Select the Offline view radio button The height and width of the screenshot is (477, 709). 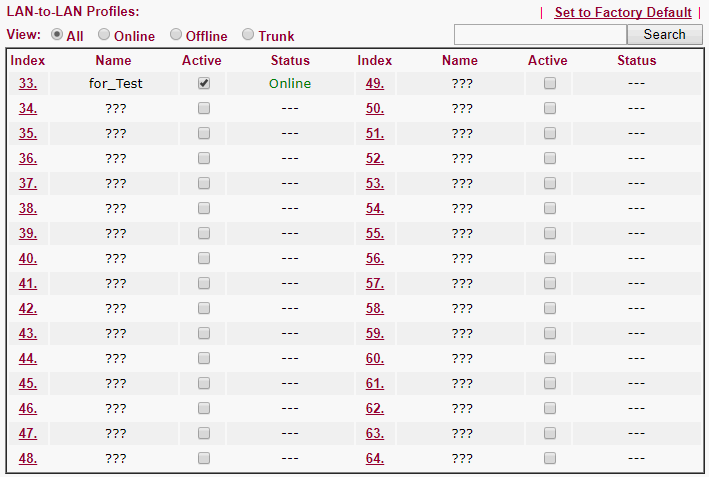(x=176, y=34)
